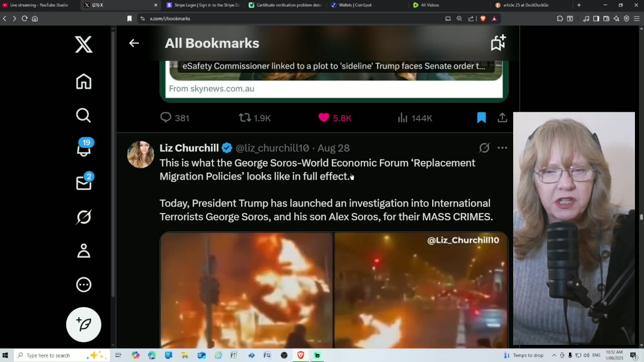Open Liz Churchill display name link

click(189, 148)
